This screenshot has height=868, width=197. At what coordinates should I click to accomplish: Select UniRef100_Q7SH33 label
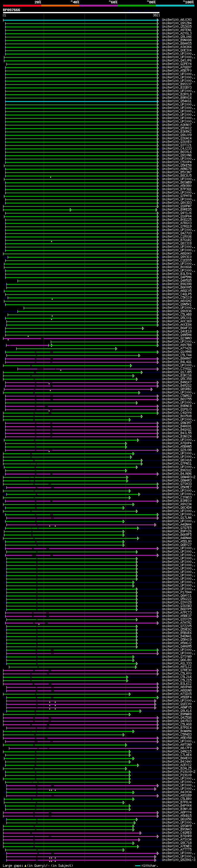point(177,484)
